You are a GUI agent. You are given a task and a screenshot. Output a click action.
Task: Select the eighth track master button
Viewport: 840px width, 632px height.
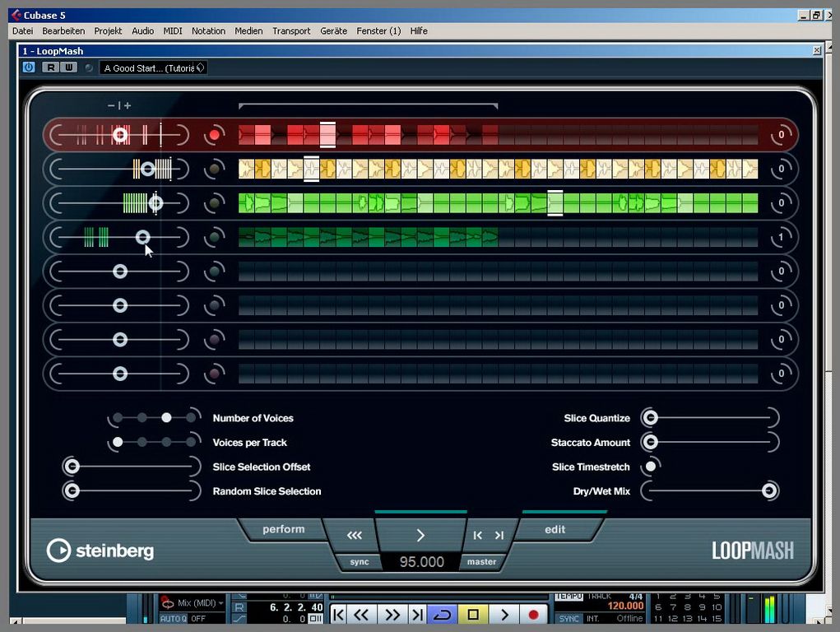click(x=214, y=374)
